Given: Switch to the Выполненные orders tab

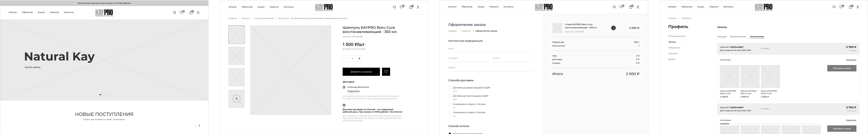Looking at the screenshot, I should click(738, 36).
